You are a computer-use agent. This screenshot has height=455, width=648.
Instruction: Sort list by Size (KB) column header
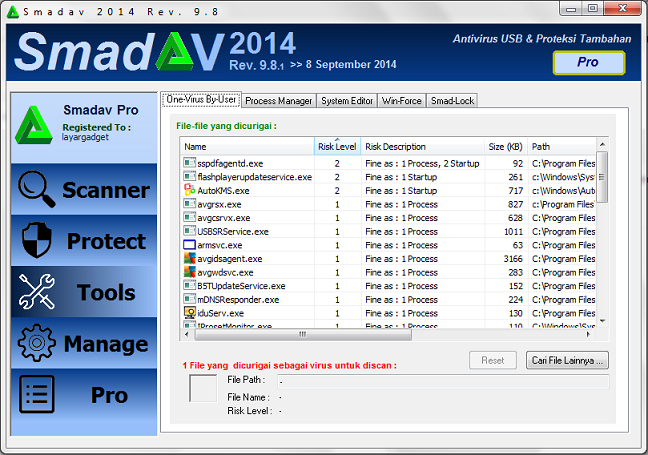pyautogui.click(x=505, y=147)
